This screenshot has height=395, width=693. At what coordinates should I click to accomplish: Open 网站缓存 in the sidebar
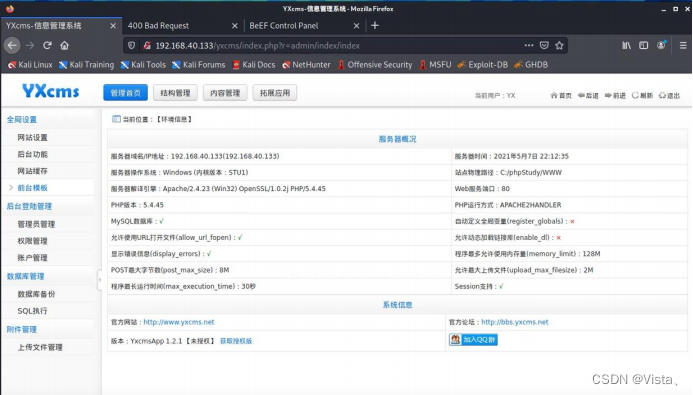(32, 171)
